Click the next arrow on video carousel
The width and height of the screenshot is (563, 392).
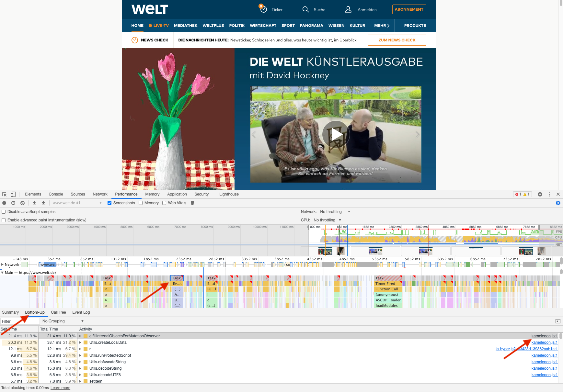[418, 135]
